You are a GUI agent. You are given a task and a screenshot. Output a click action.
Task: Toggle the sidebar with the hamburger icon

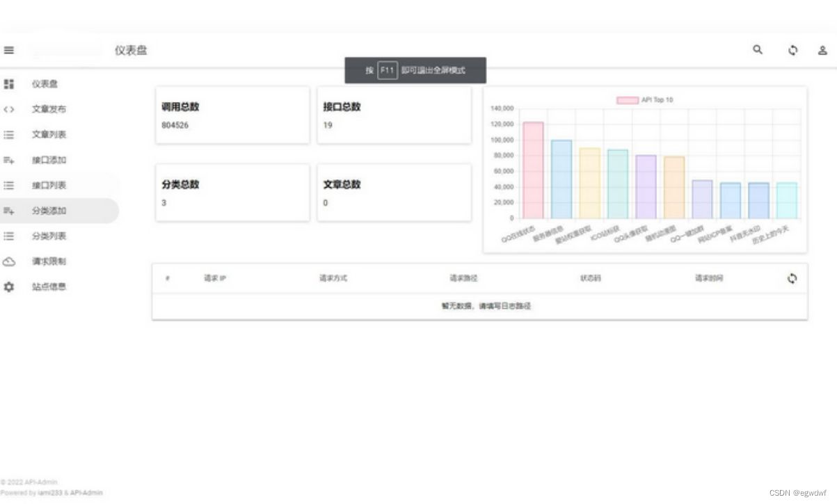click(x=9, y=50)
